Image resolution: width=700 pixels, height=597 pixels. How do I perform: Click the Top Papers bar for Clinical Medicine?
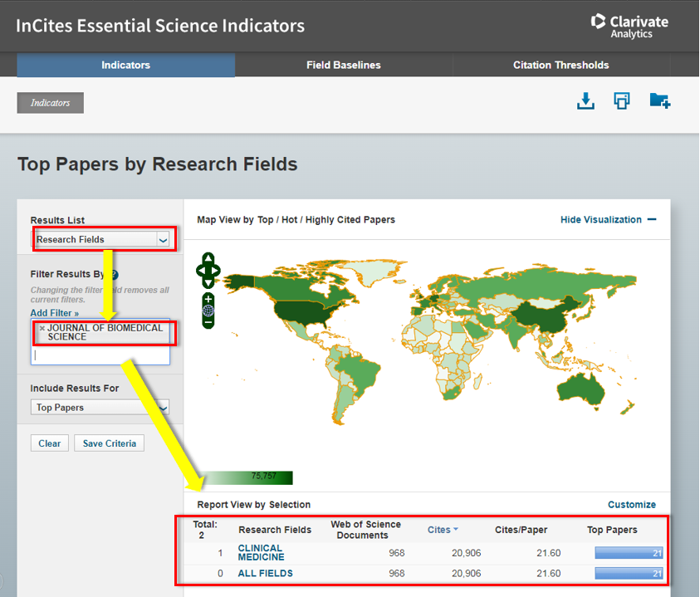pyautogui.click(x=629, y=553)
